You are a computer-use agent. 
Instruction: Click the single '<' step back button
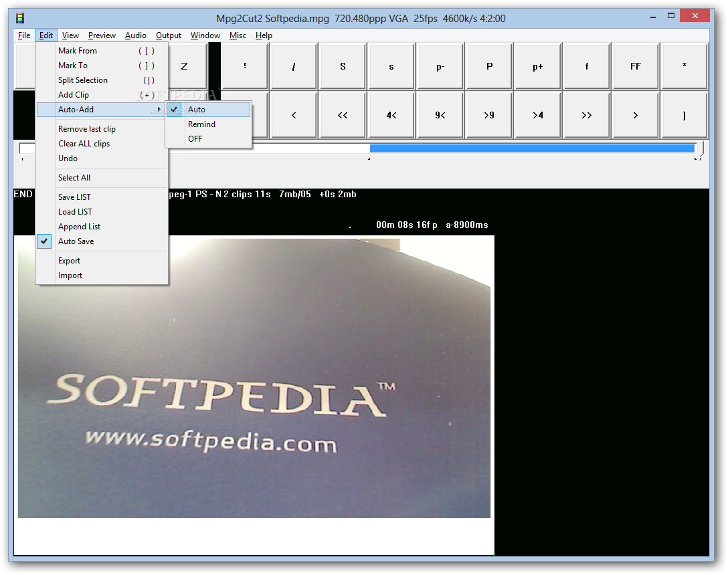point(294,115)
